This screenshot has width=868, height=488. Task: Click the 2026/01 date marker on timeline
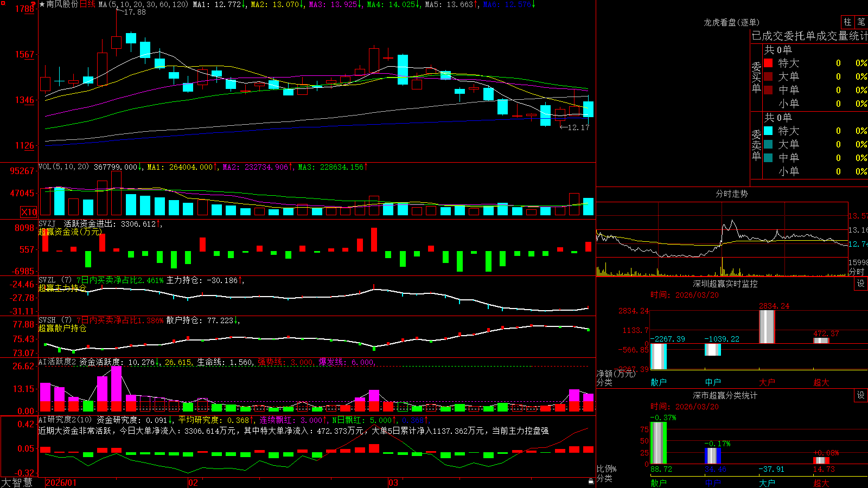pyautogui.click(x=61, y=483)
